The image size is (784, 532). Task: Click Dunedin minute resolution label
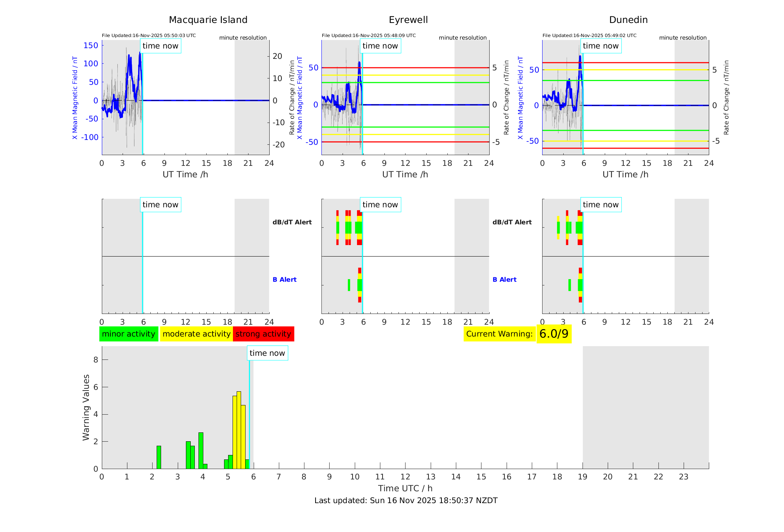coord(683,38)
